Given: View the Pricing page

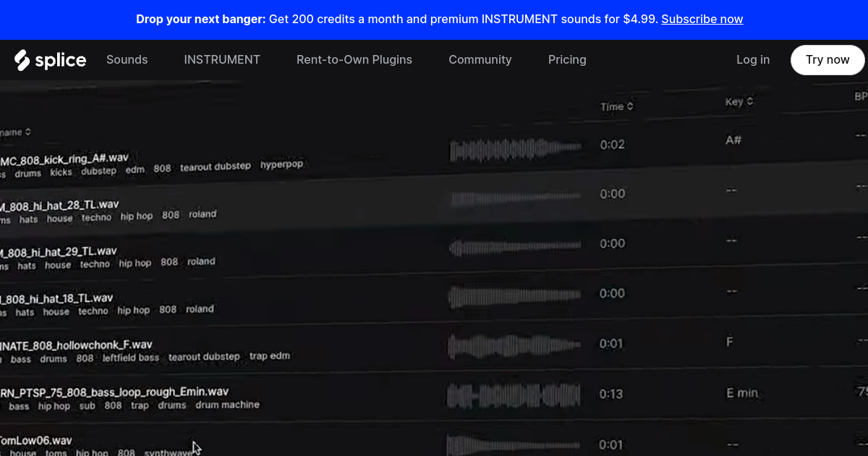Looking at the screenshot, I should tap(567, 60).
